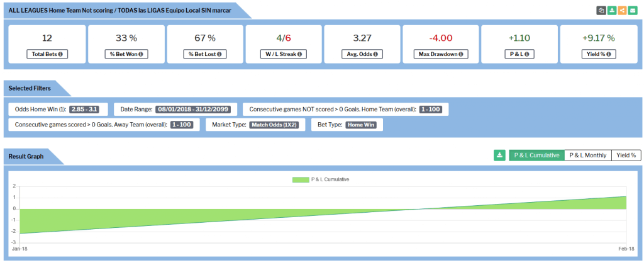
Task: Click the 1 - 100 badge for scored Away Team
Action: pyautogui.click(x=183, y=125)
